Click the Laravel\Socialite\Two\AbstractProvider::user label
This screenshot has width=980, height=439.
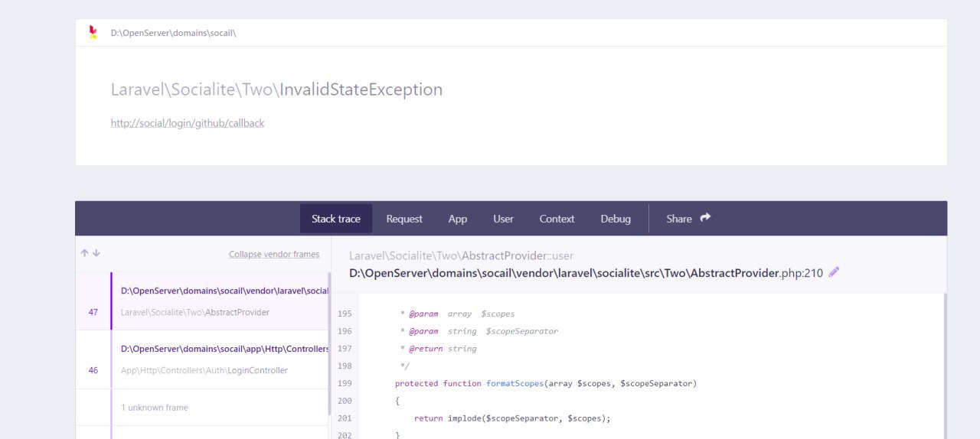pyautogui.click(x=461, y=255)
